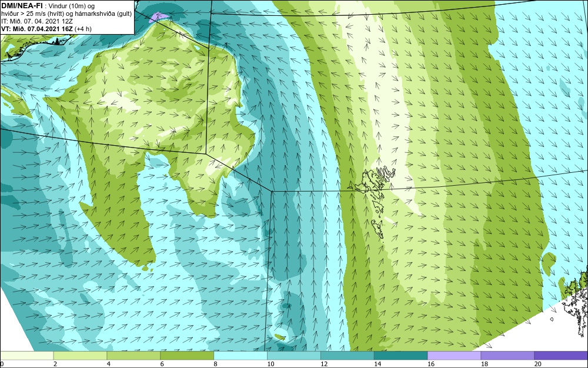
Task: Click the legend scale value 20
Action: coord(538,364)
